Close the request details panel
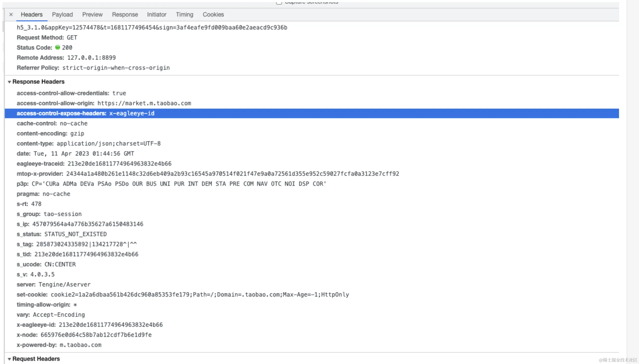This screenshot has height=364, width=639. point(11,14)
